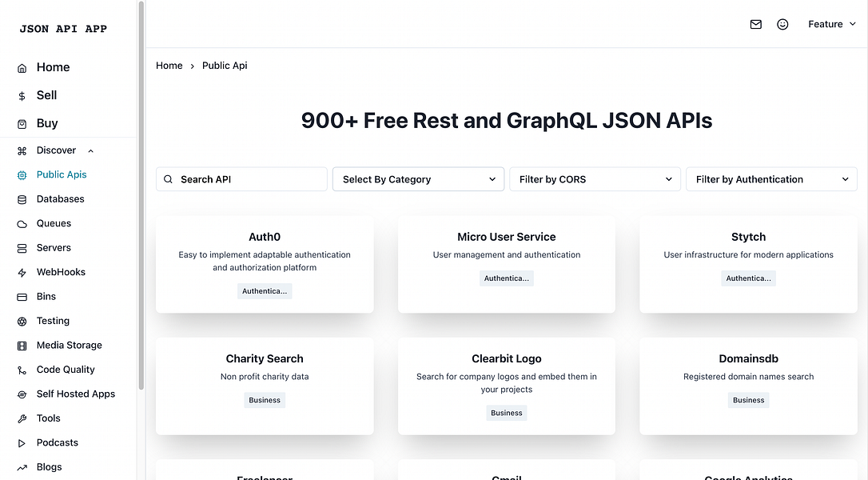Open the Auth0 API card
The image size is (868, 480).
pos(265,265)
